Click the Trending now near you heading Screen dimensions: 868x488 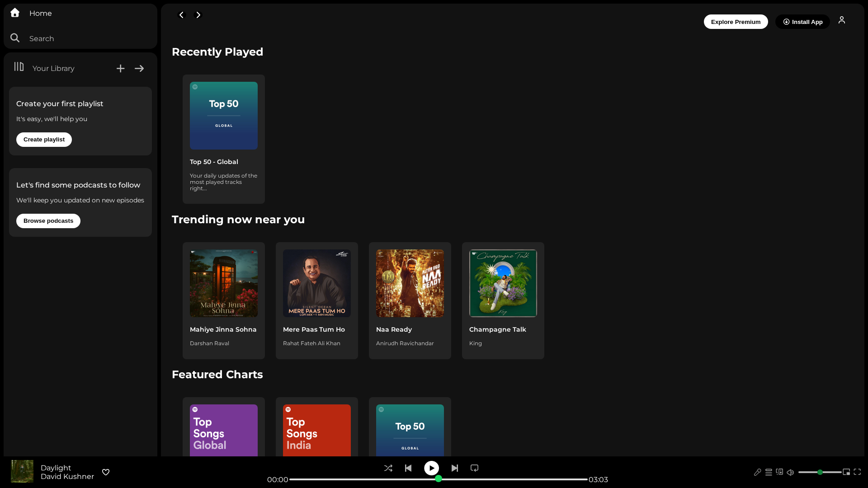[238, 220]
